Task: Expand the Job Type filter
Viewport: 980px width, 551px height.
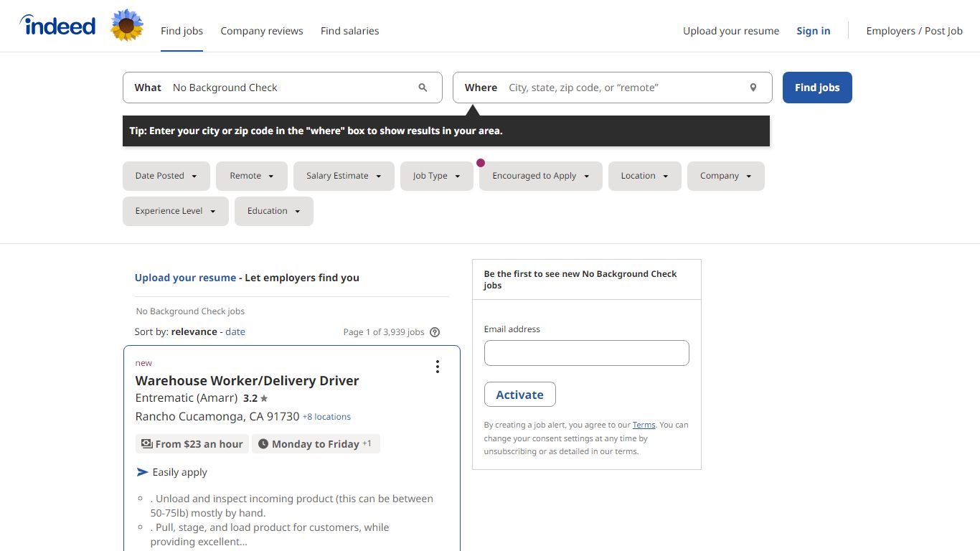Action: pyautogui.click(x=437, y=176)
